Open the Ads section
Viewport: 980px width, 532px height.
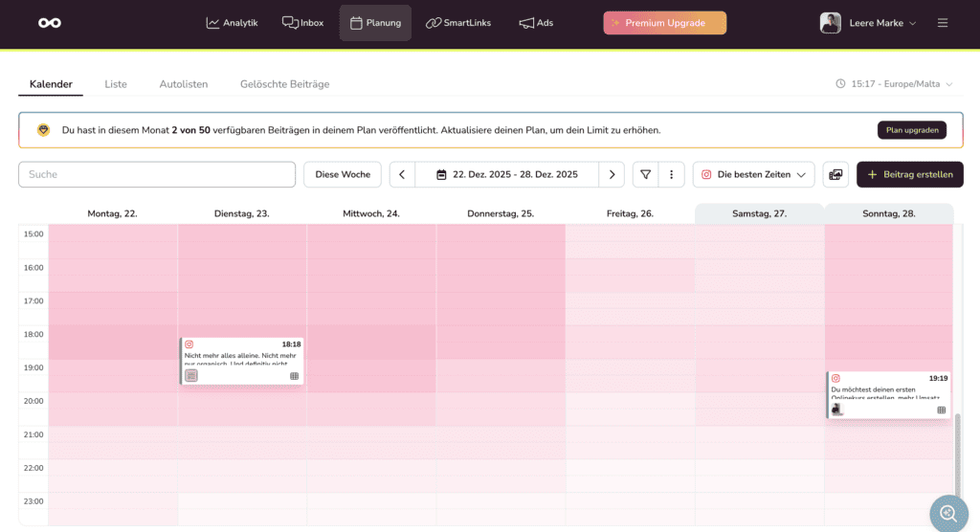coord(536,23)
